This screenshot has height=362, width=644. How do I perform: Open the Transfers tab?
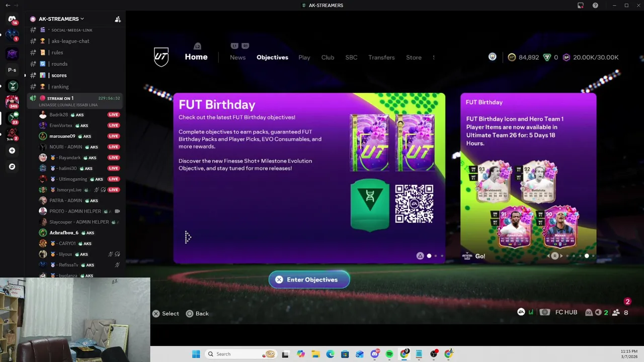click(x=381, y=57)
